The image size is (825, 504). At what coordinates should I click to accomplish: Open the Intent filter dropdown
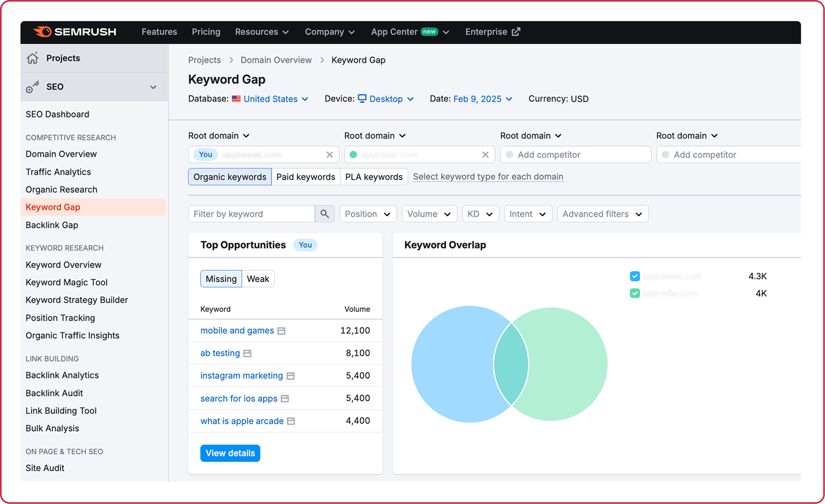[x=528, y=214]
